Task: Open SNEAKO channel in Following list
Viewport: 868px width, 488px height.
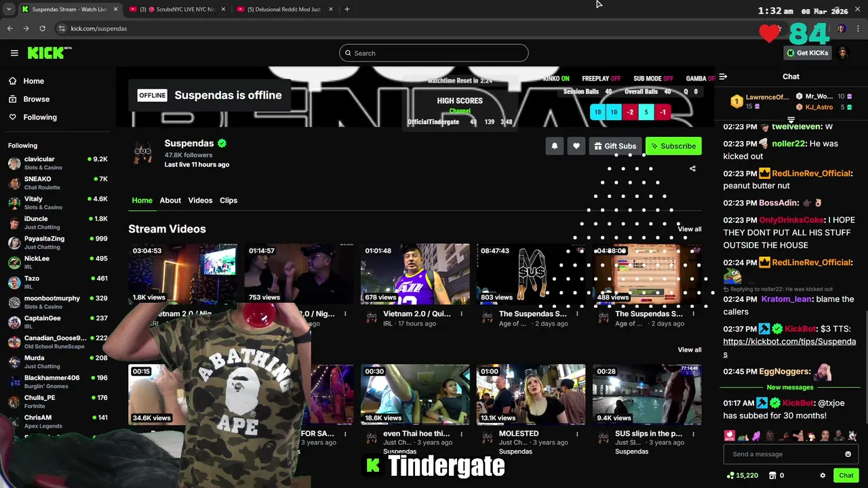Action: [57, 183]
